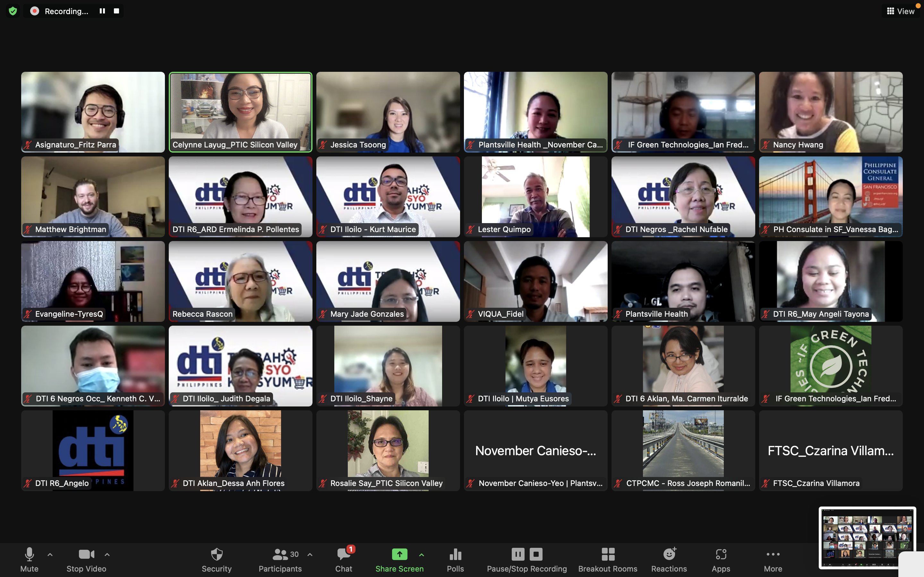
Task: Click the Share Screen button
Action: (399, 555)
